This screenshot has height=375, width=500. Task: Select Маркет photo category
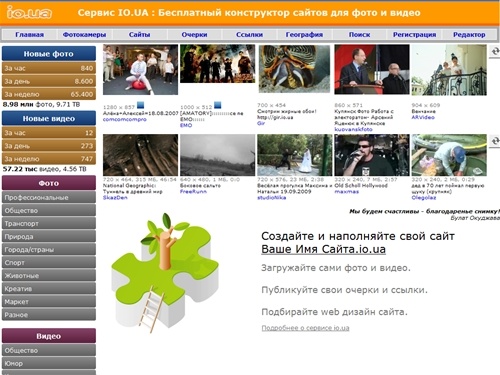click(x=49, y=302)
